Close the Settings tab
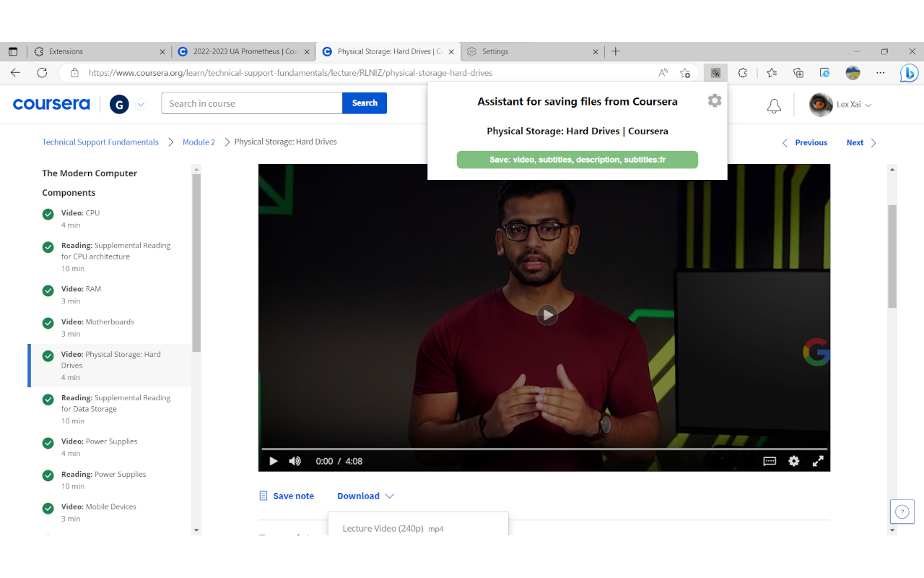Viewport: 924px width, 578px height. click(x=596, y=51)
